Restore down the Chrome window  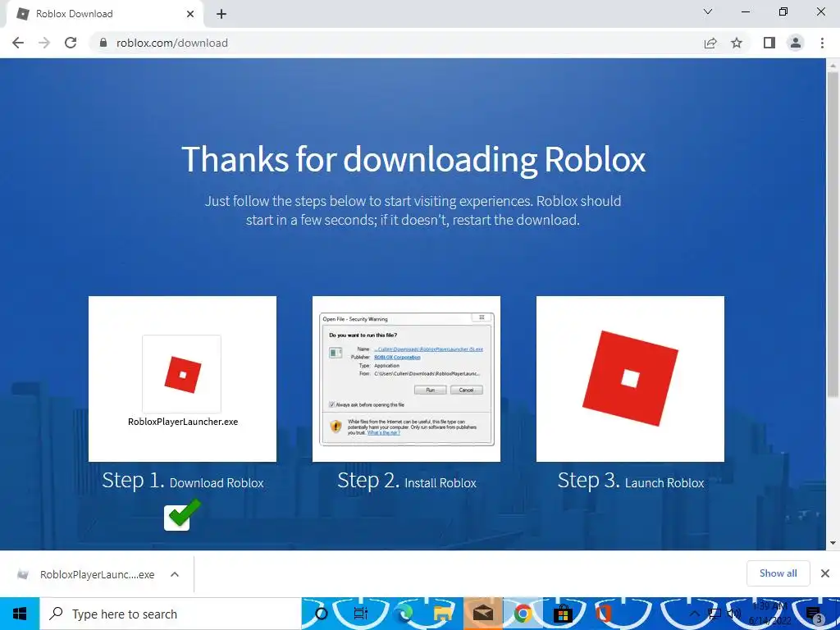(x=783, y=11)
